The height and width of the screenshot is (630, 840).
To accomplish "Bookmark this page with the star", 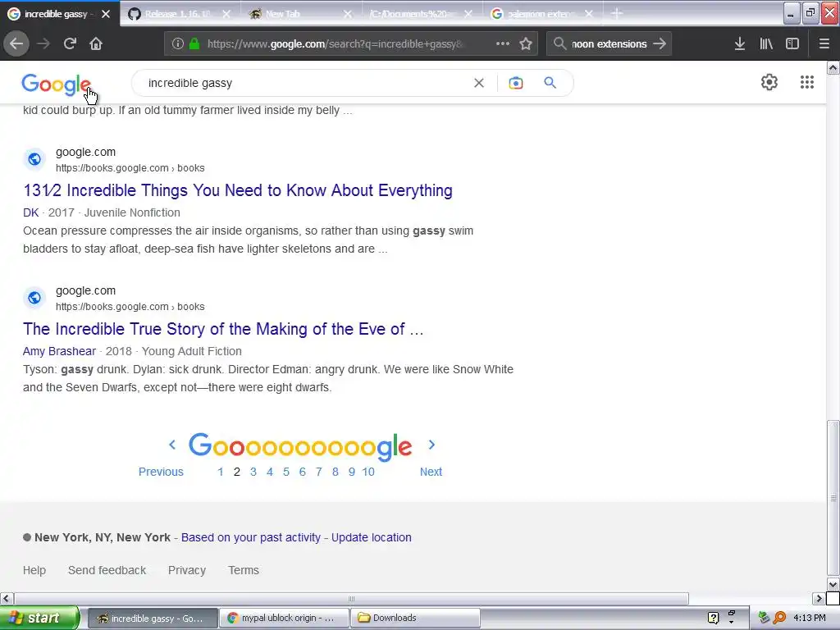I will point(526,44).
